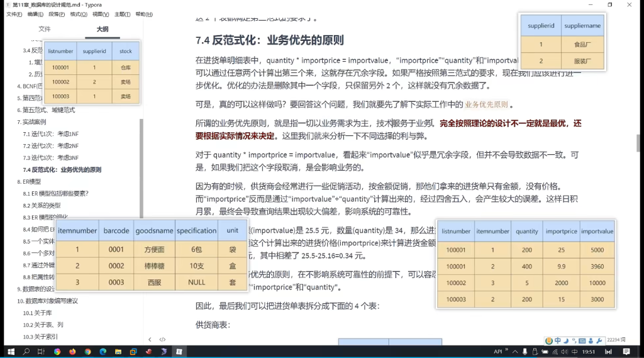Jump to outline item 8. ER模型
The width and height of the screenshot is (644, 358).
(x=29, y=182)
